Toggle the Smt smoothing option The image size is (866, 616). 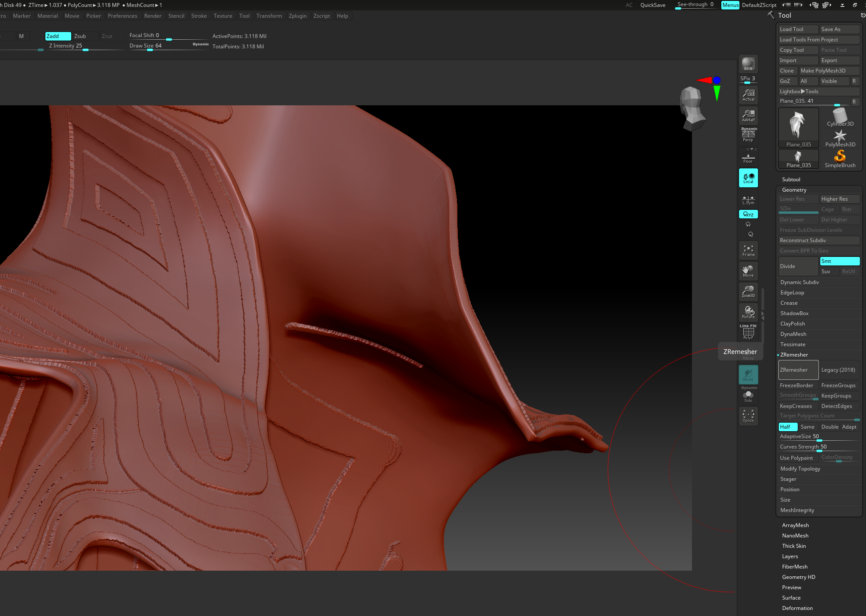click(839, 261)
